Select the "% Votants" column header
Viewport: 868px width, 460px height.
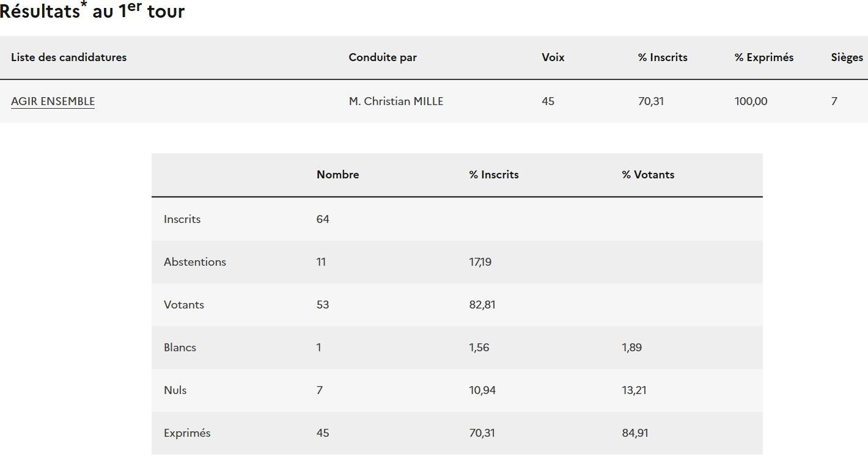pos(648,175)
